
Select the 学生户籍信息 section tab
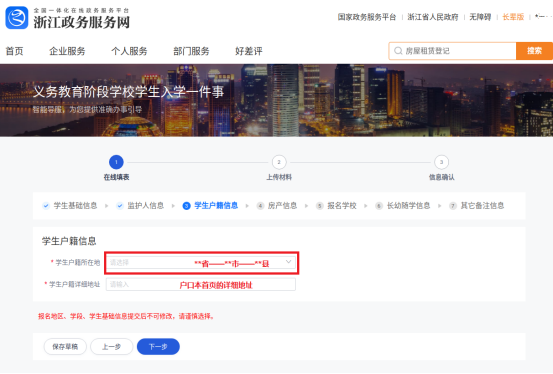tap(216, 206)
